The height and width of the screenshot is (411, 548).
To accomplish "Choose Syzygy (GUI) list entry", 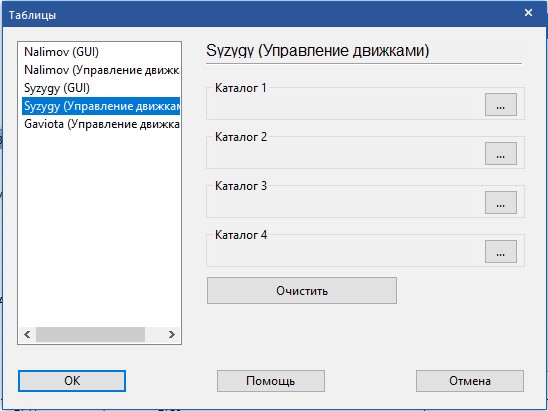I will point(101,88).
